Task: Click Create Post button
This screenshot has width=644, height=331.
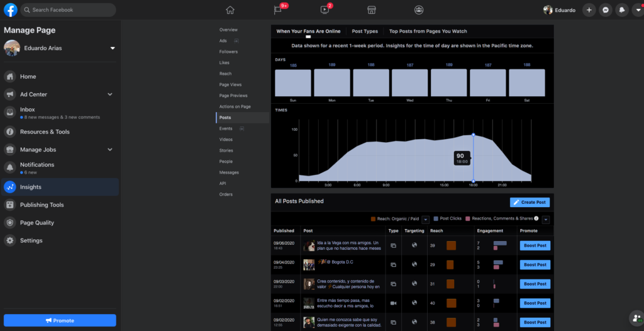Action: (x=530, y=202)
